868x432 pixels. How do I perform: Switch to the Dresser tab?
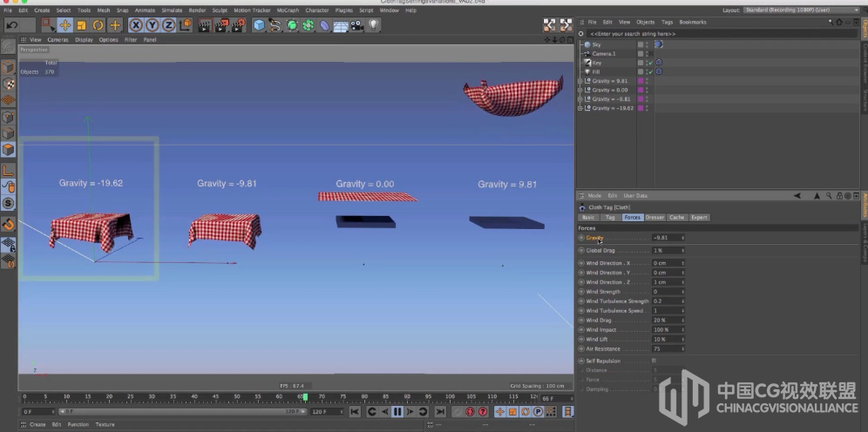coord(654,218)
